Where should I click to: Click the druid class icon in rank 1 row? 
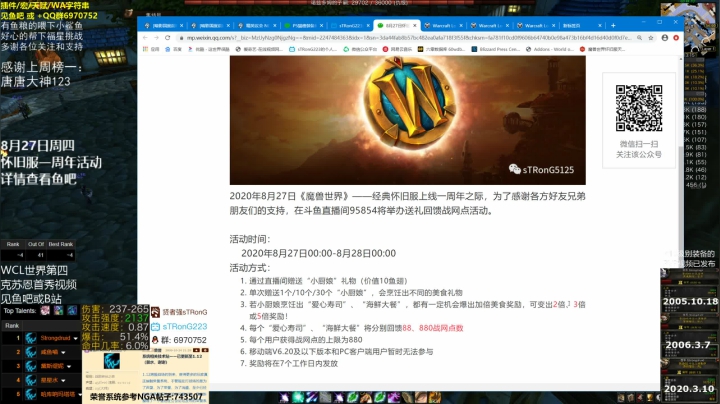(31, 338)
